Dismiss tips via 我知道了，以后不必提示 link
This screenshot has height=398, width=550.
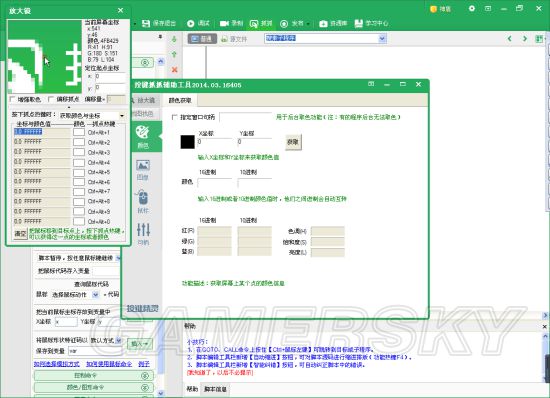[220, 372]
